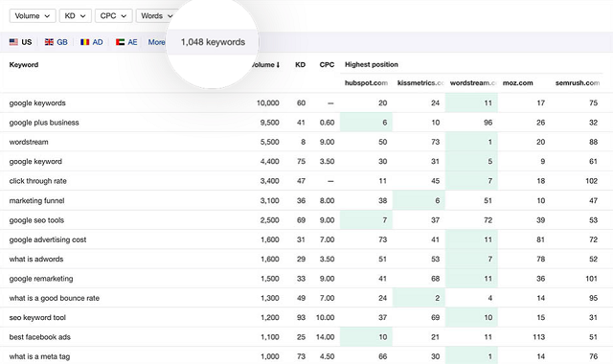Image resolution: width=613 pixels, height=364 pixels.
Task: Select the AD country tab
Action: tap(92, 42)
